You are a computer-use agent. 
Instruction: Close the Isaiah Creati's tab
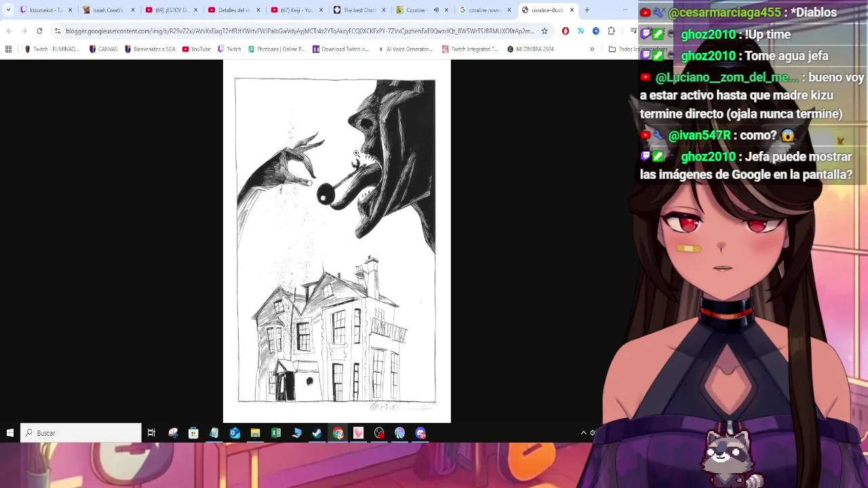coord(133,10)
